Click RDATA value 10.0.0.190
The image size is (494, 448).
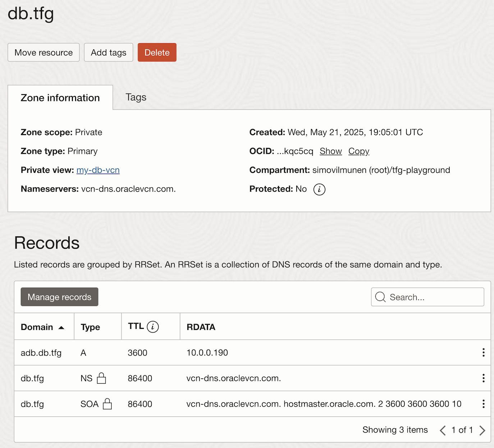tap(207, 353)
